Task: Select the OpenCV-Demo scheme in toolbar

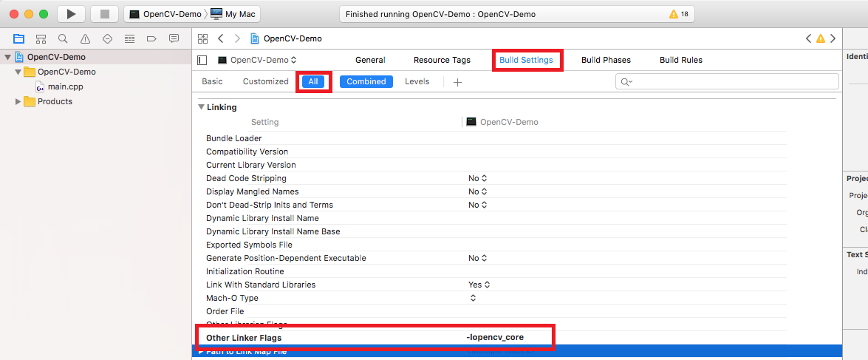Action: point(165,14)
